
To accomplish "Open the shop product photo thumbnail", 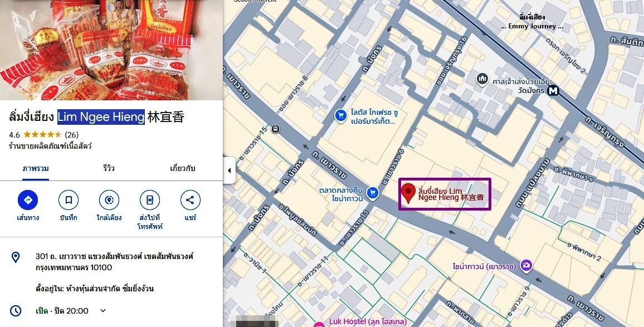I will [111, 50].
